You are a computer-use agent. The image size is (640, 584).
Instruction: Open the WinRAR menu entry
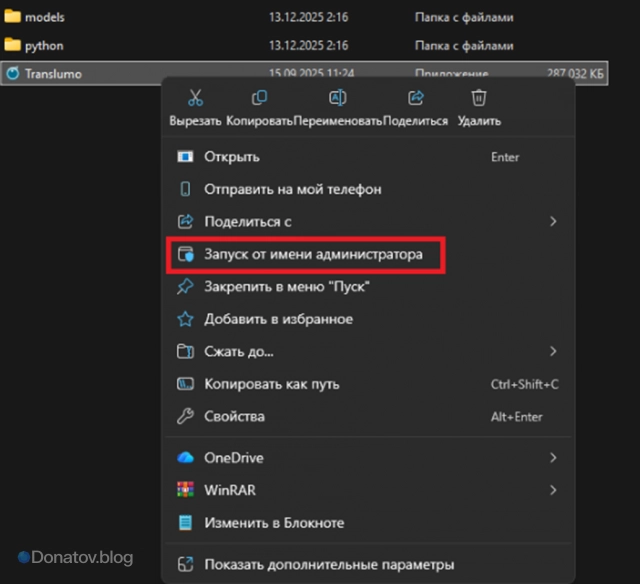coord(368,490)
